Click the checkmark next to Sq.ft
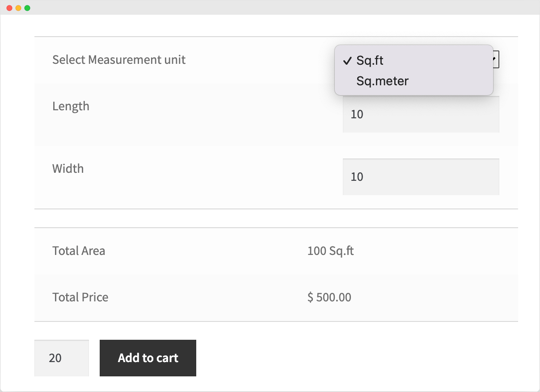This screenshot has height=392, width=540. [x=347, y=61]
